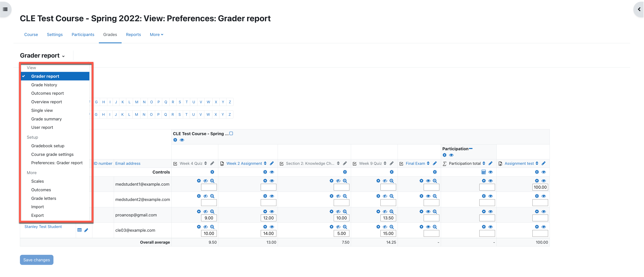Click gear icon for cle03 Final Exam grade
The height and width of the screenshot is (277, 644).
tap(421, 227)
